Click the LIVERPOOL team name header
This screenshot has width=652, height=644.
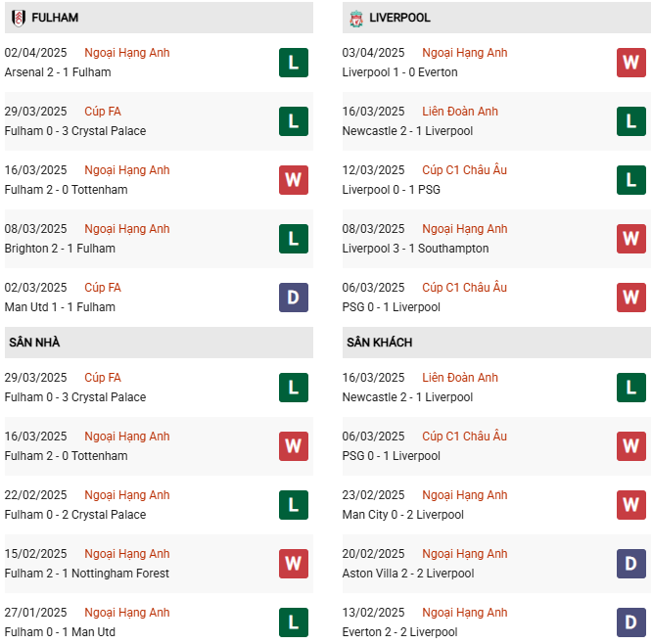click(399, 18)
